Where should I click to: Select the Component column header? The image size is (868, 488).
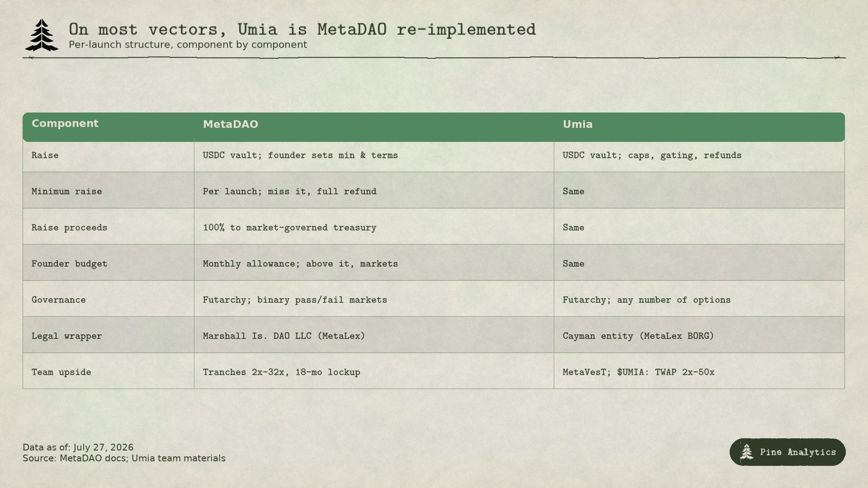(65, 123)
